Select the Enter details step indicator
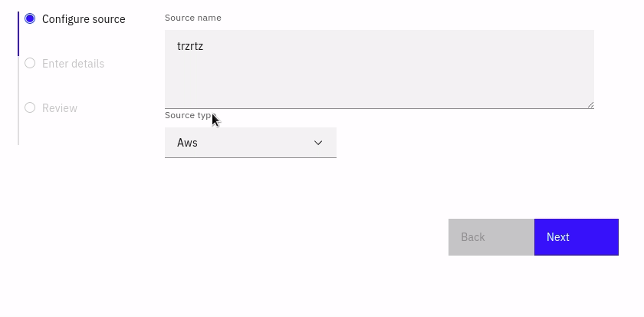Image resolution: width=644 pixels, height=317 pixels. (x=30, y=63)
